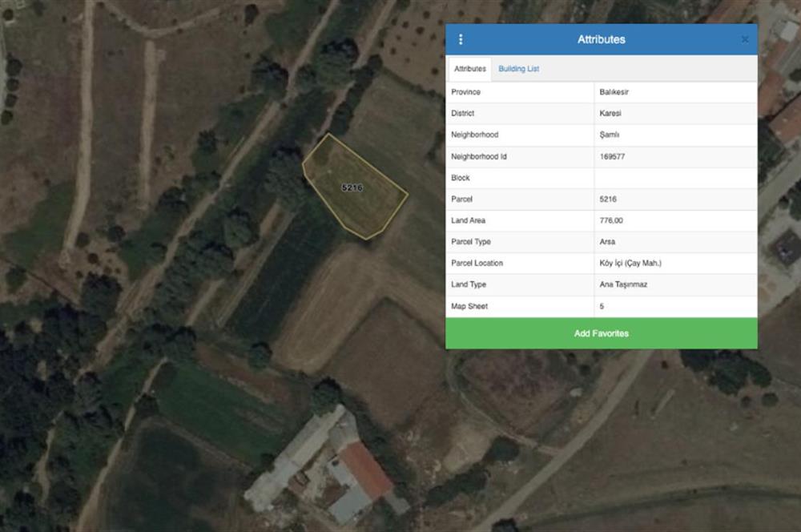The image size is (801, 532).
Task: Click the District value Karesi
Action: [x=610, y=114]
